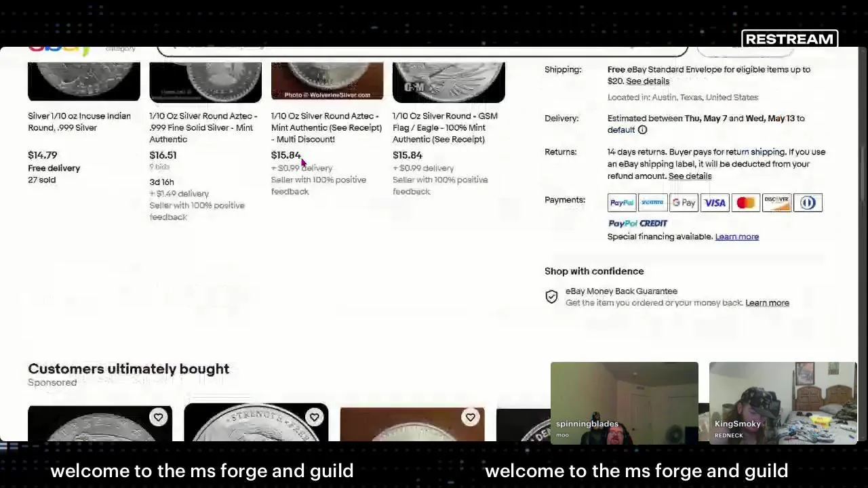Click WolverineSilver Aztec coin thumbnail
This screenshot has width=868, height=488.
click(327, 81)
